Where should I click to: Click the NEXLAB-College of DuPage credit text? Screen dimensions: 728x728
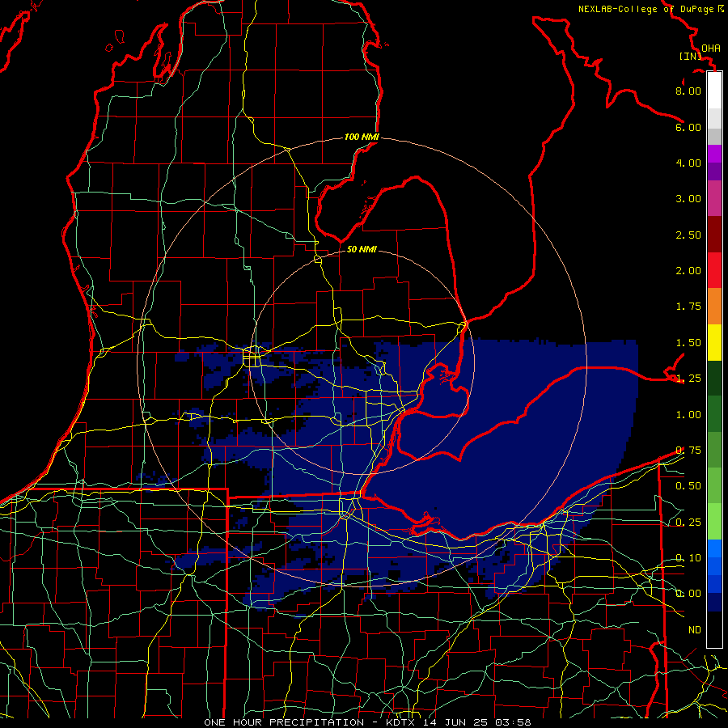(x=645, y=9)
